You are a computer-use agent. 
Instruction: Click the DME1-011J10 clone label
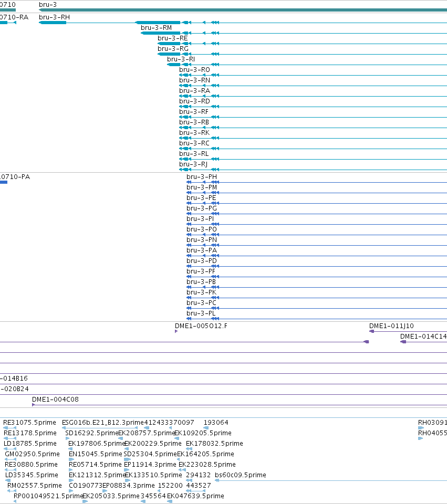pos(391,326)
